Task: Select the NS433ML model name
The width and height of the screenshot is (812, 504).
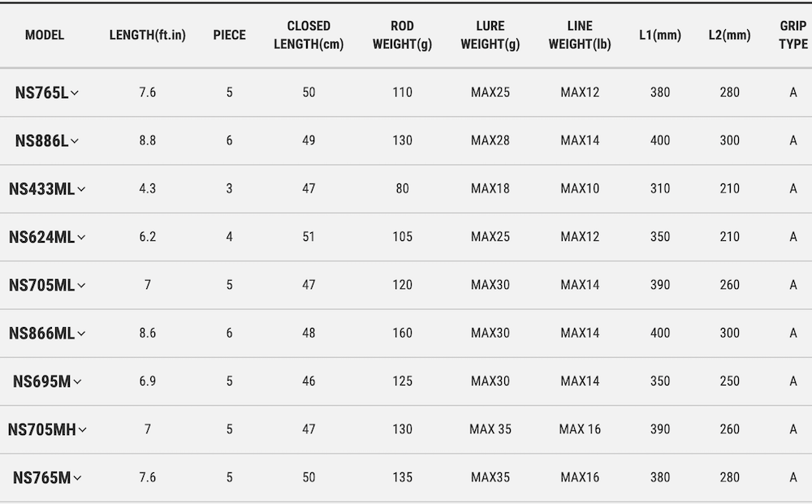Action: coord(41,189)
